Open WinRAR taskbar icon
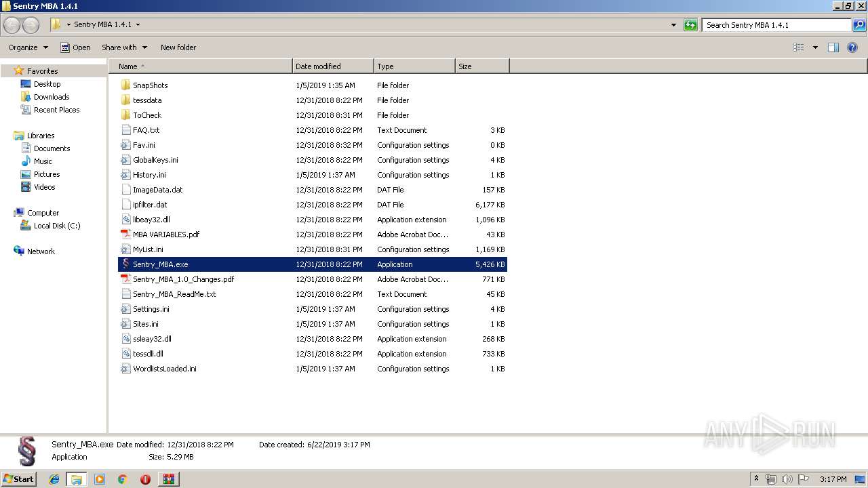Screen dimensions: 868x488 169,479
